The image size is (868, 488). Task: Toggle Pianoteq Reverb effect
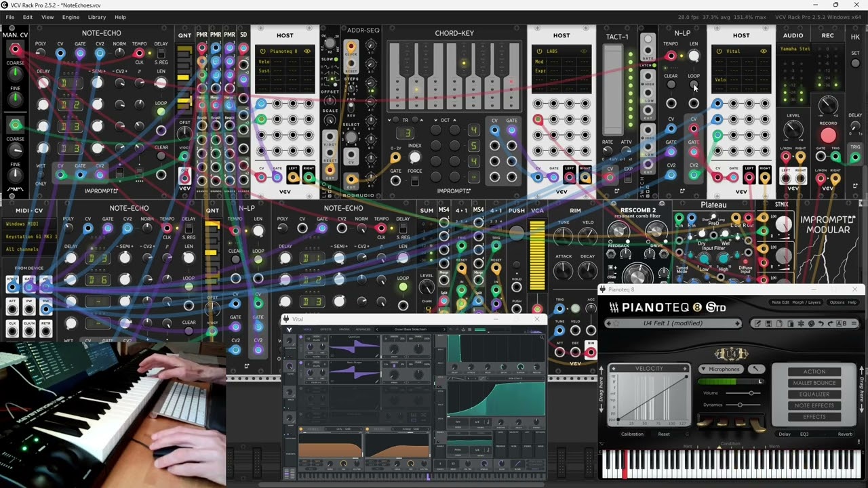click(845, 434)
